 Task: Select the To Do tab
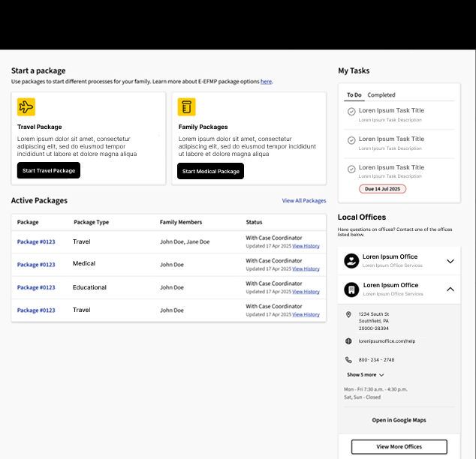point(354,95)
